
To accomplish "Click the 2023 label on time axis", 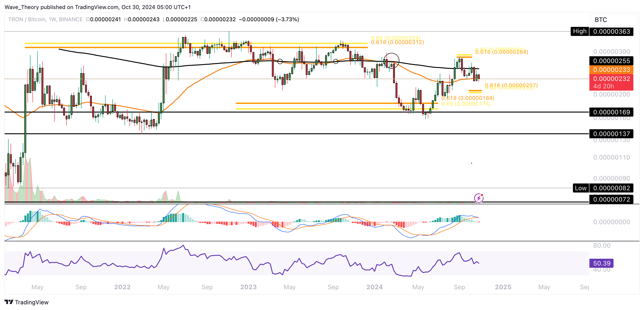I will tap(248, 287).
